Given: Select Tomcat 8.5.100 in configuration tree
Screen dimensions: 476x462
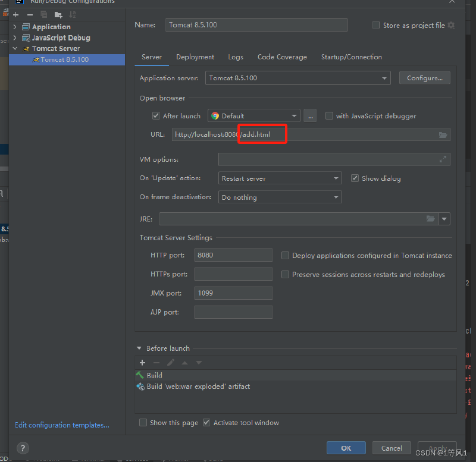Looking at the screenshot, I should tap(67, 60).
